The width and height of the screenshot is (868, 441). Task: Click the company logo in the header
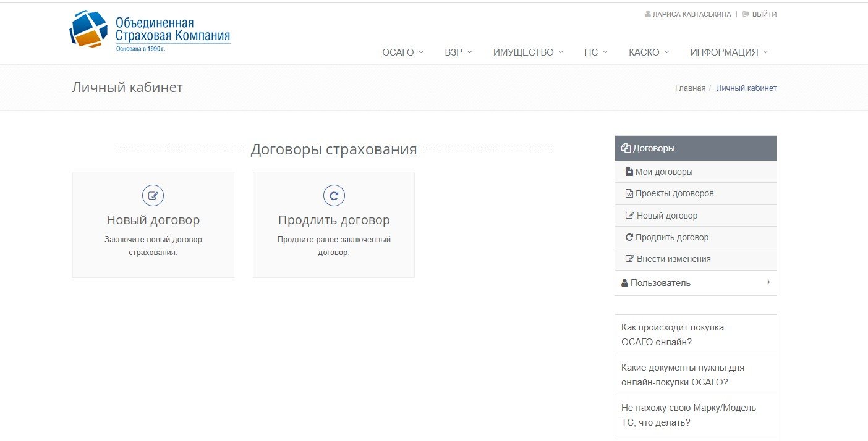tap(150, 30)
